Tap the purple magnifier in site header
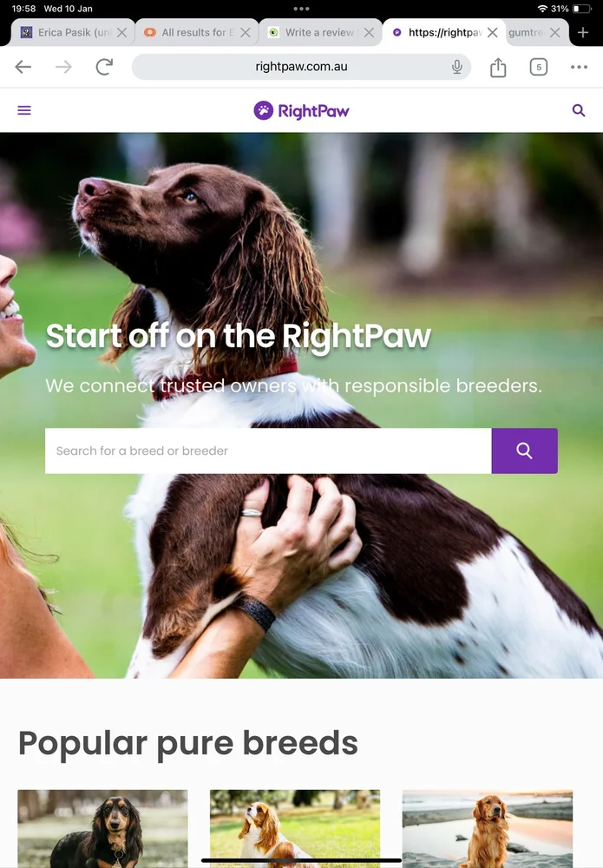 [x=579, y=110]
